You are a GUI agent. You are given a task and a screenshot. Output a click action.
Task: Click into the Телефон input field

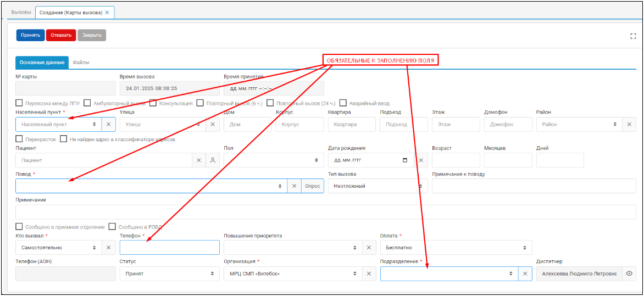pos(170,248)
